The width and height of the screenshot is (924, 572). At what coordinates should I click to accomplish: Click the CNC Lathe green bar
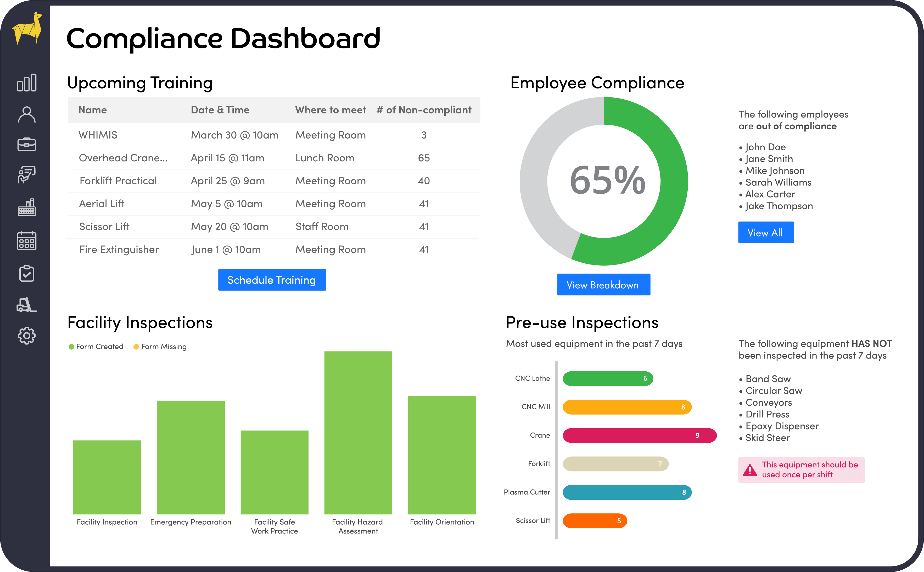coord(608,378)
